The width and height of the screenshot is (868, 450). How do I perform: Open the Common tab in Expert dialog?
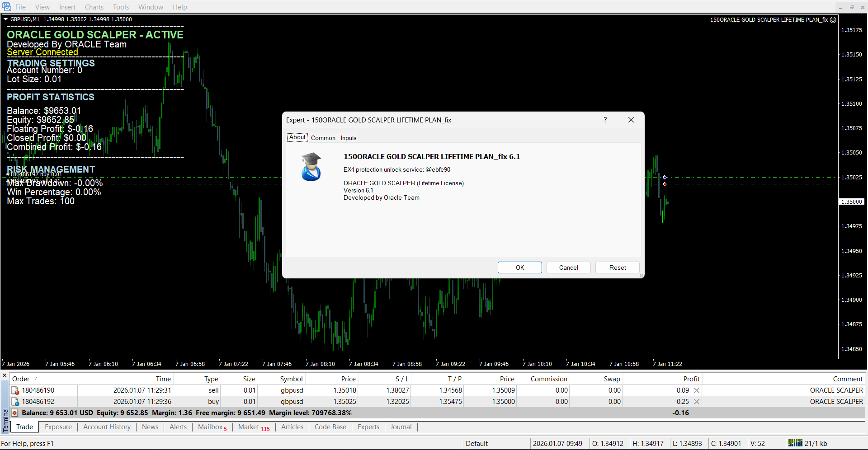coord(323,138)
